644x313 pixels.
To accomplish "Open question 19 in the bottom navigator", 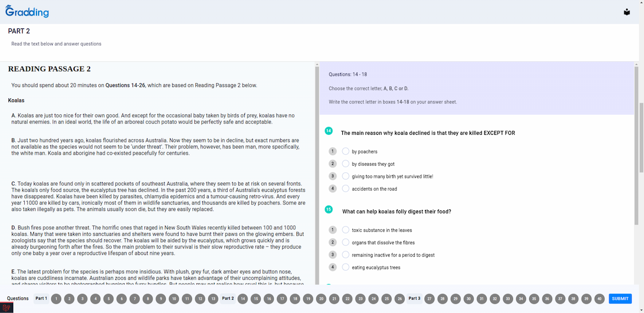I will pos(308,299).
